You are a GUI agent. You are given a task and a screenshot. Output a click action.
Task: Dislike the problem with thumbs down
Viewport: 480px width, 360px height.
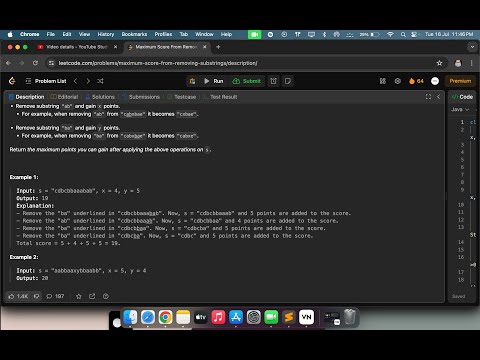36,296
